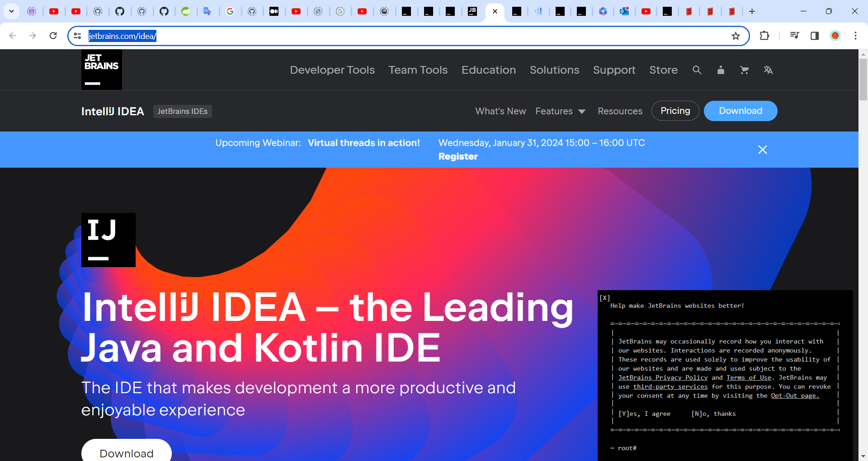Go to What's New page
Viewport: 868px width, 461px height.
(500, 111)
